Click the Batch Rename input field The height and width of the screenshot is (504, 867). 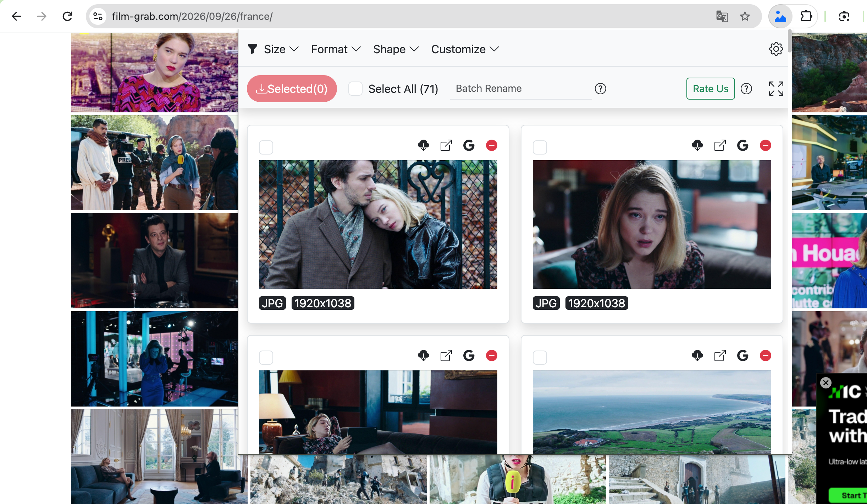[521, 89]
